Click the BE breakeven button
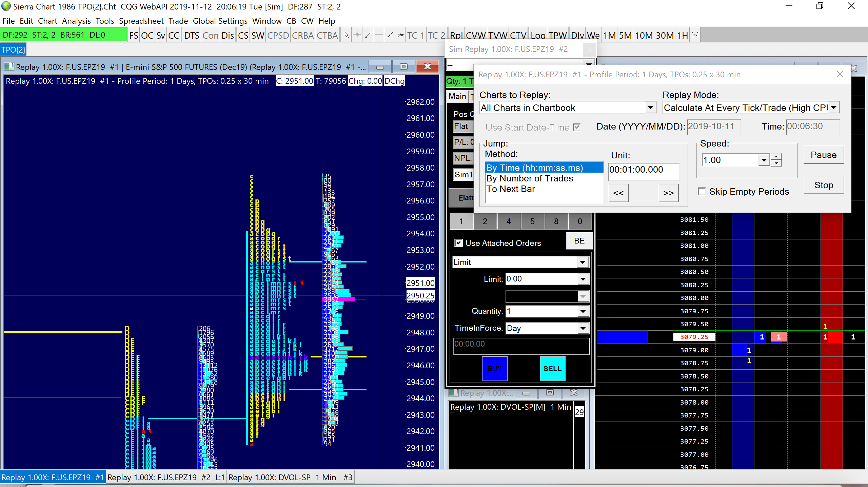The height and width of the screenshot is (487, 868). 579,241
